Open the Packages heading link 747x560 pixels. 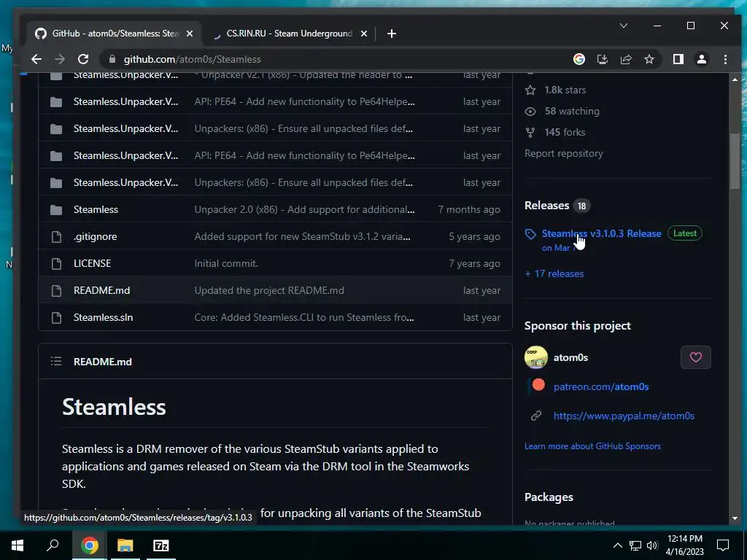coord(549,497)
